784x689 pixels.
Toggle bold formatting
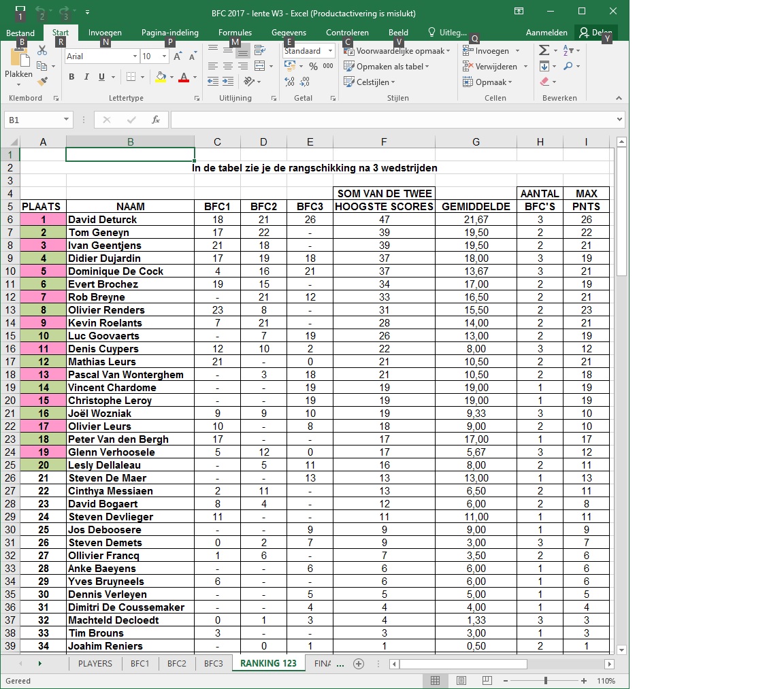[71, 77]
